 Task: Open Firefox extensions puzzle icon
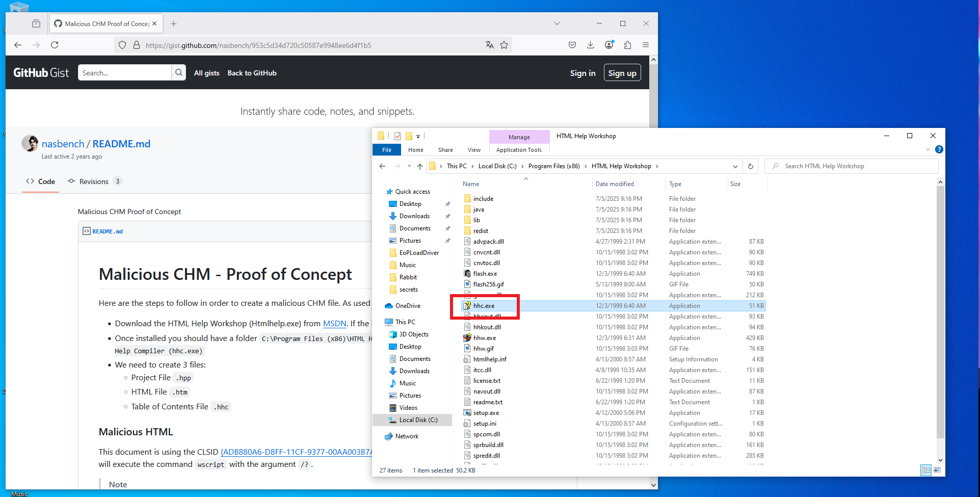click(627, 45)
